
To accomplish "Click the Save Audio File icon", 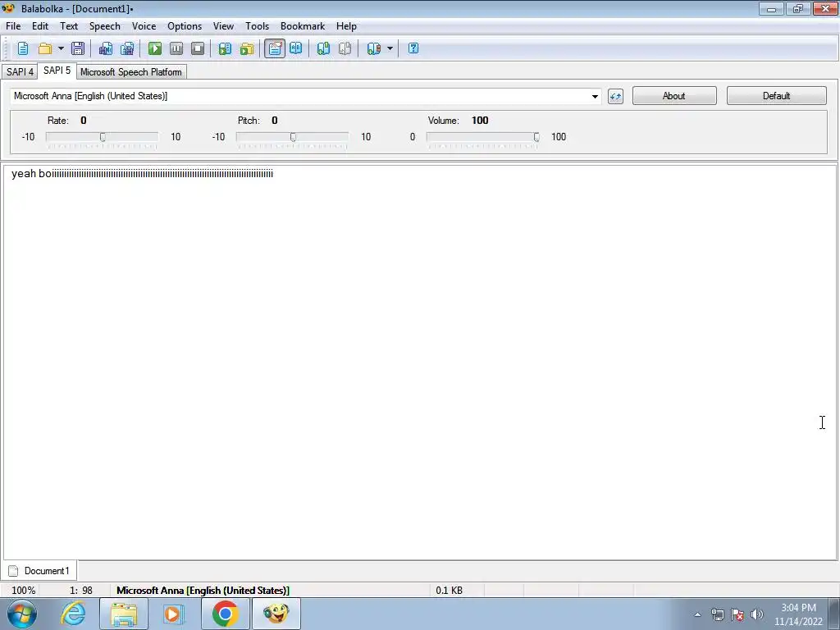I will click(106, 48).
